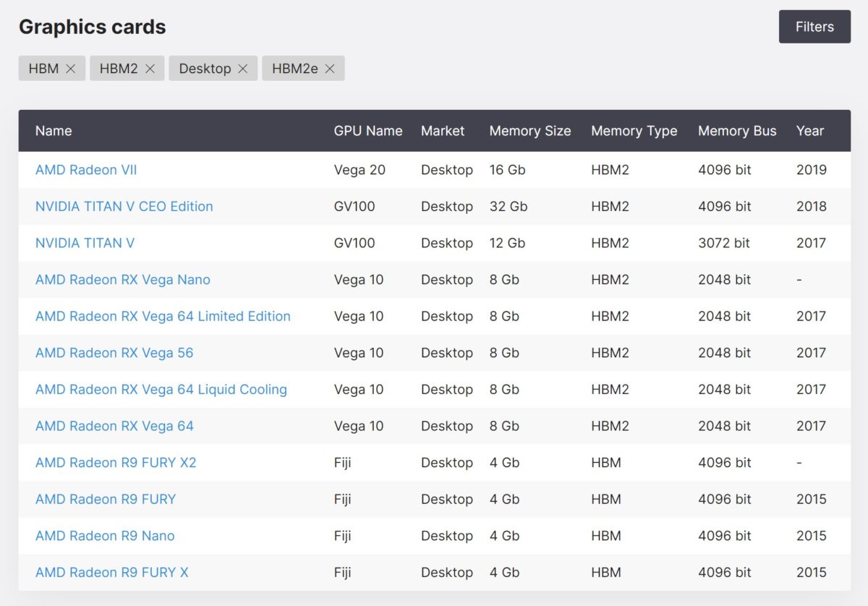Remove the HBM2 filter tag

coord(150,69)
